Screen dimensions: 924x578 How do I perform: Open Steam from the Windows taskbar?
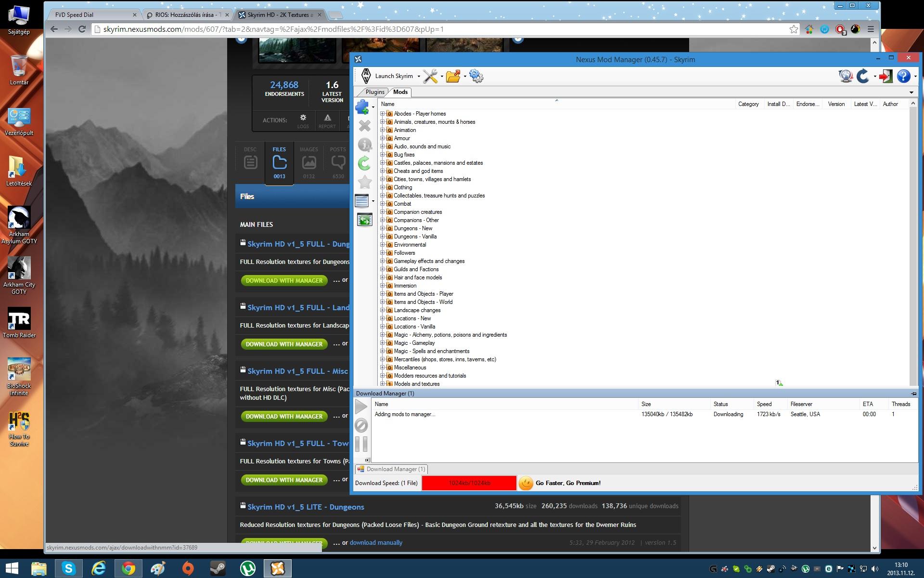click(218, 568)
